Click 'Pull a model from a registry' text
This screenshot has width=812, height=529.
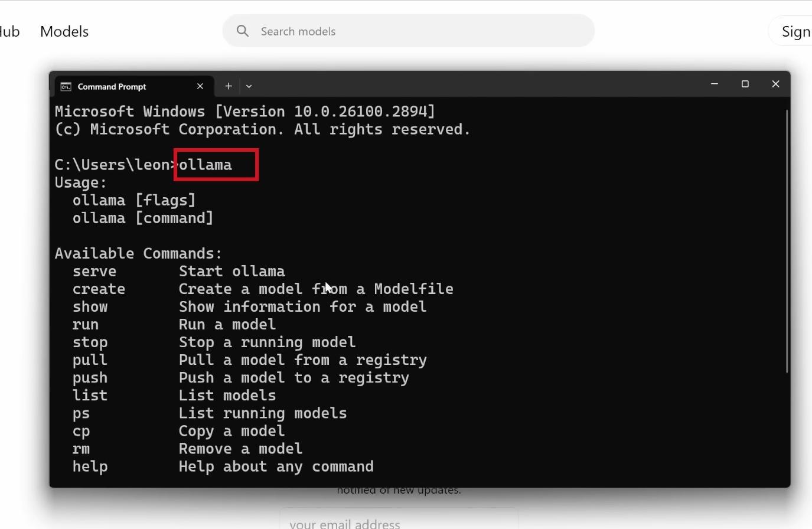[x=303, y=360]
